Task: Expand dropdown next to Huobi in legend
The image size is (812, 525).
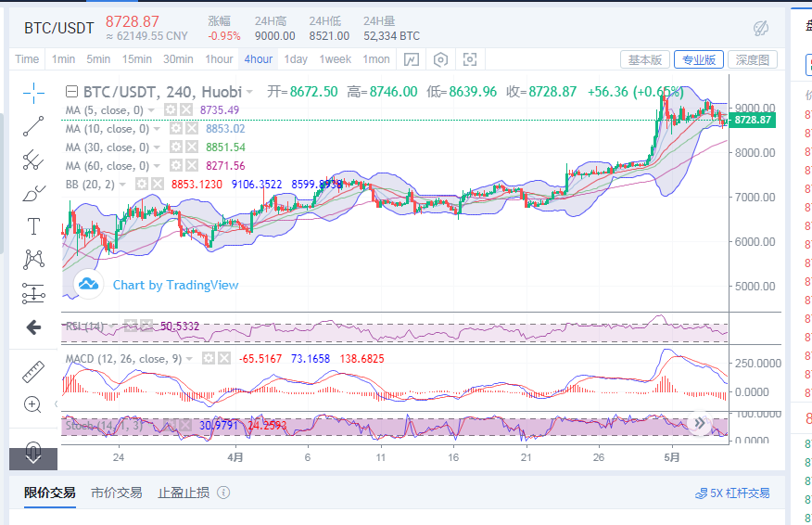Action: point(249,93)
